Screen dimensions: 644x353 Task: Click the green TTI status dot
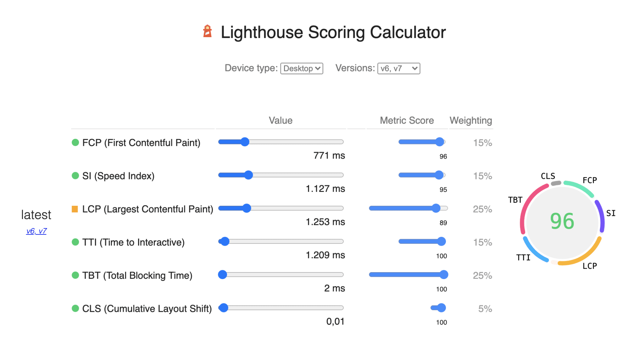click(x=75, y=242)
